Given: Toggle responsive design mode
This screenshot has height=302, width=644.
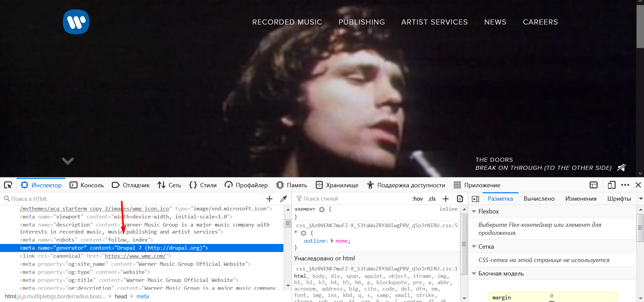Looking at the screenshot, I should (611, 185).
